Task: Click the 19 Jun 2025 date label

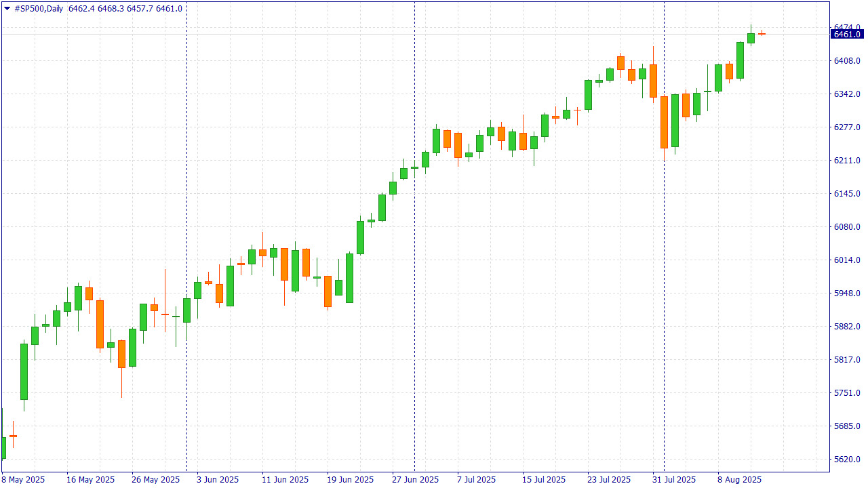Action: click(x=351, y=479)
